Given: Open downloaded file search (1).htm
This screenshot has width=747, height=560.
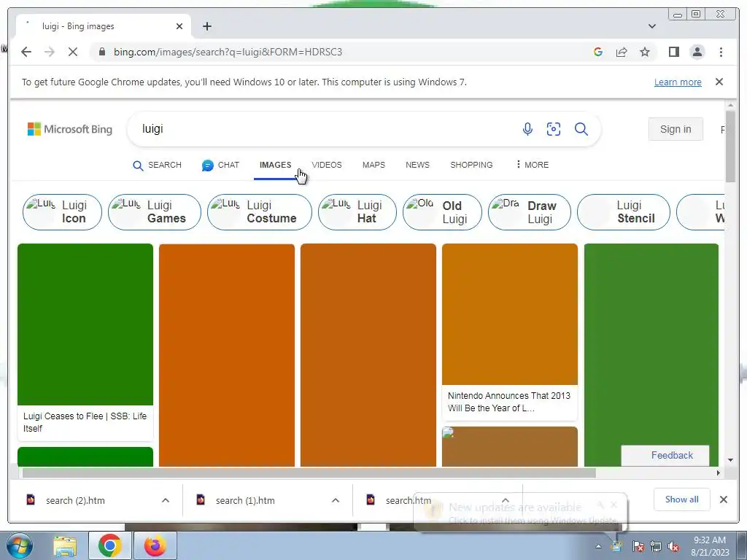Looking at the screenshot, I should pyautogui.click(x=245, y=500).
